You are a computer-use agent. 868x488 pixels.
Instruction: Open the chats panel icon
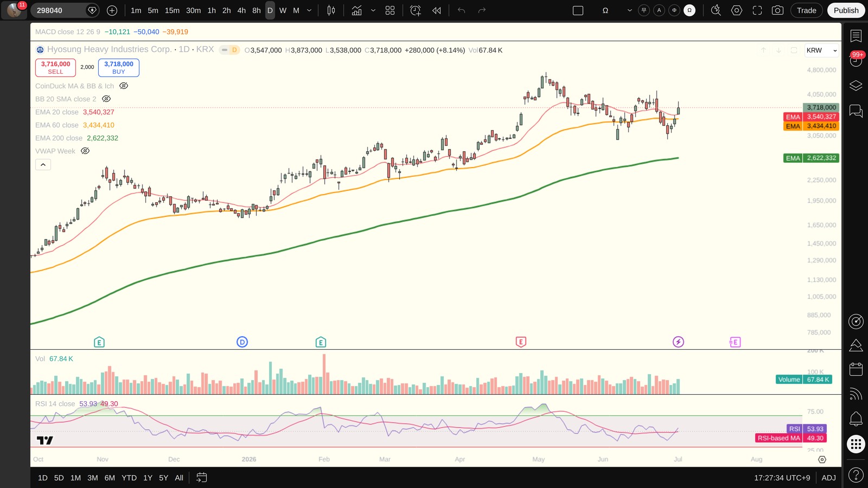[856, 111]
